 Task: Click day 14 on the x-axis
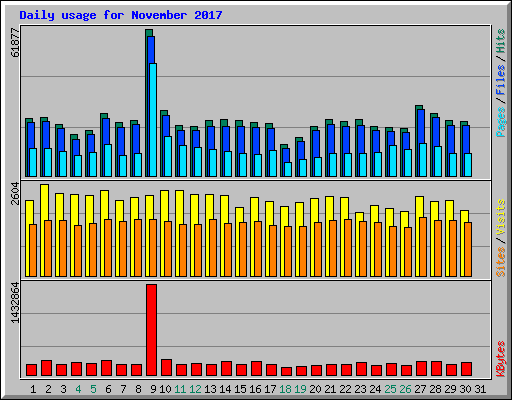225,389
